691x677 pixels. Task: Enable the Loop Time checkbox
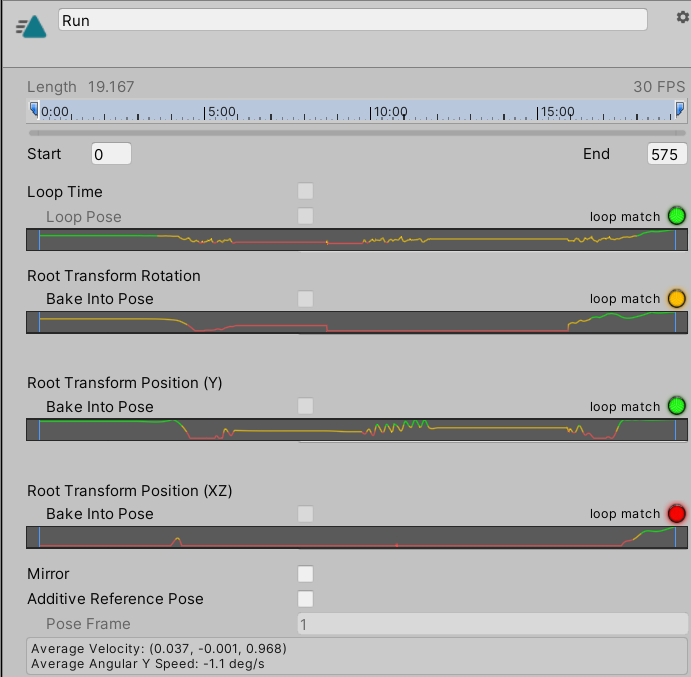(305, 191)
